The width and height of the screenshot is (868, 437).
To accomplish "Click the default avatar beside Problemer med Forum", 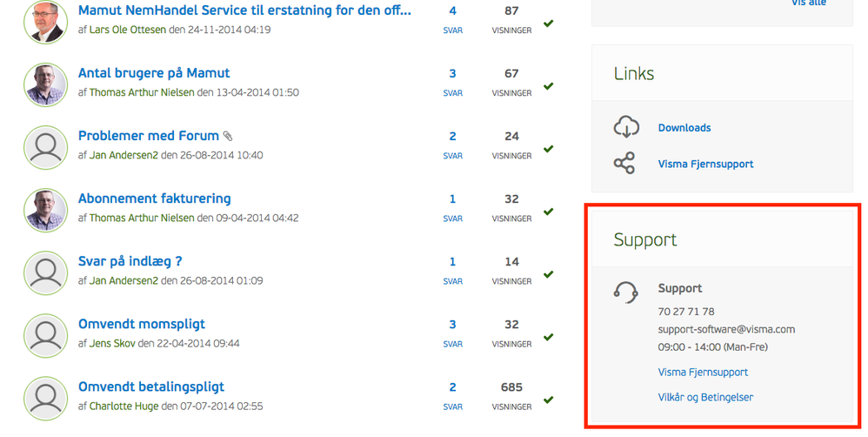I will tap(46, 147).
